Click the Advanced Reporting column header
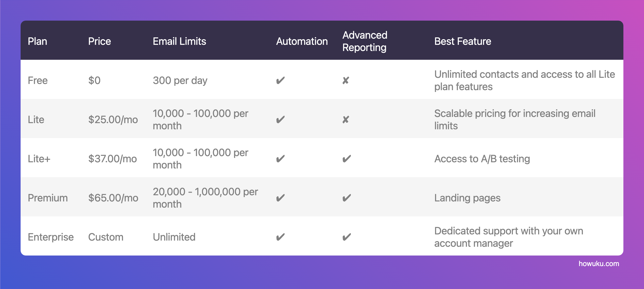644x289 pixels. pyautogui.click(x=365, y=41)
